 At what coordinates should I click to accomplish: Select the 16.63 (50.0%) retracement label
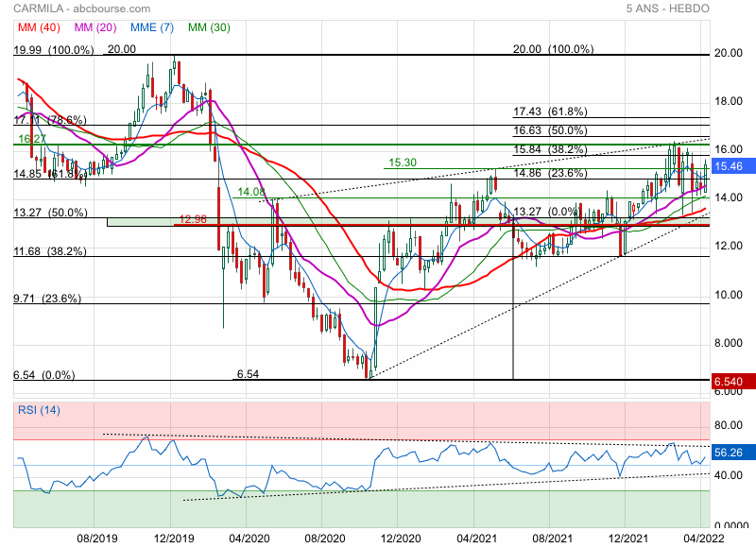click(x=550, y=130)
